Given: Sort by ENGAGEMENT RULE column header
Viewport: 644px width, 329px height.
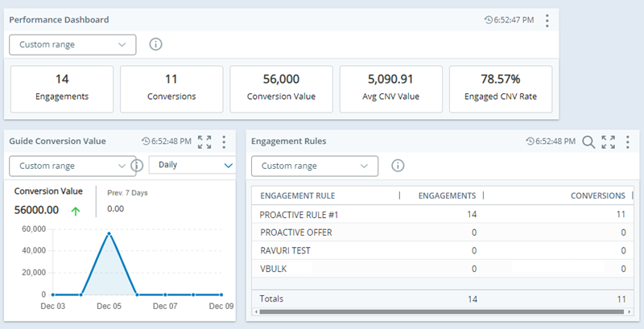Looking at the screenshot, I should (x=297, y=195).
